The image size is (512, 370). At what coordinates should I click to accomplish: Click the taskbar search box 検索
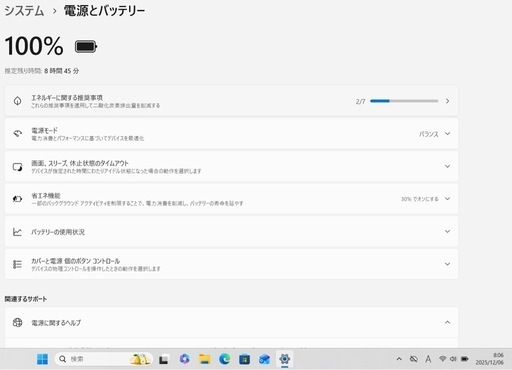[103, 359]
